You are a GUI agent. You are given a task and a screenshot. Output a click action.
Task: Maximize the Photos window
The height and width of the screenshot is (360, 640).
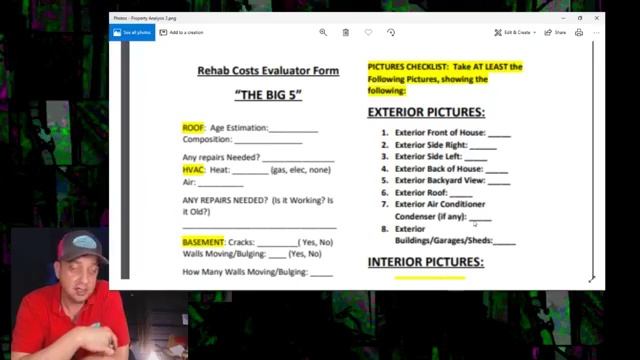pyautogui.click(x=580, y=18)
